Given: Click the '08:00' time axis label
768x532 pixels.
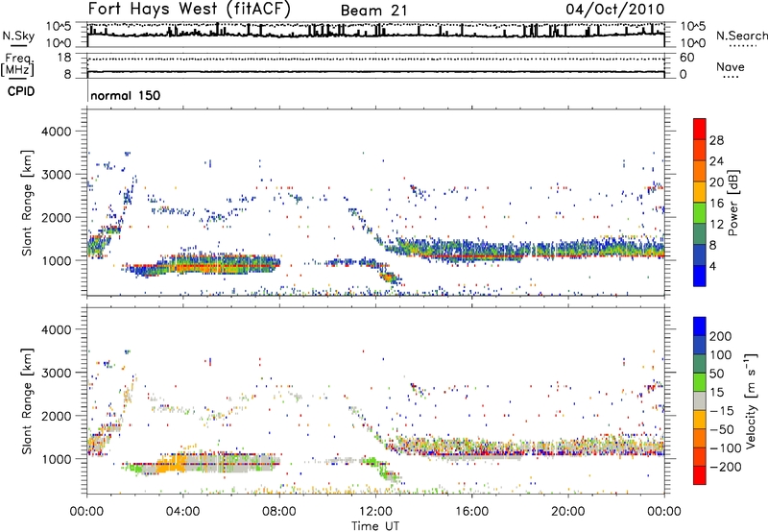Looking at the screenshot, I should point(279,512).
